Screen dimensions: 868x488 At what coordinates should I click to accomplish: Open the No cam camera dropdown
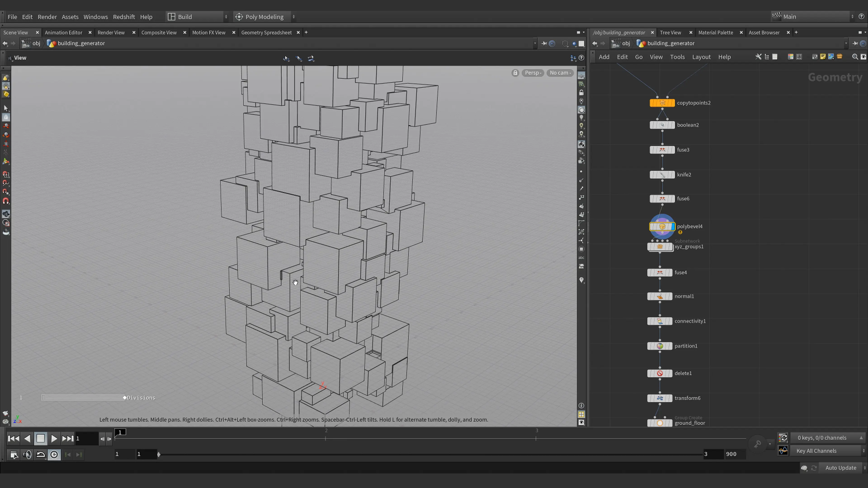pos(560,73)
